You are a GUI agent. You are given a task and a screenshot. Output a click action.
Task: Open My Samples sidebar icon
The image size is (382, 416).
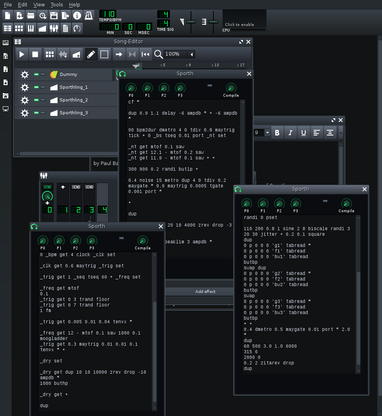point(6,69)
